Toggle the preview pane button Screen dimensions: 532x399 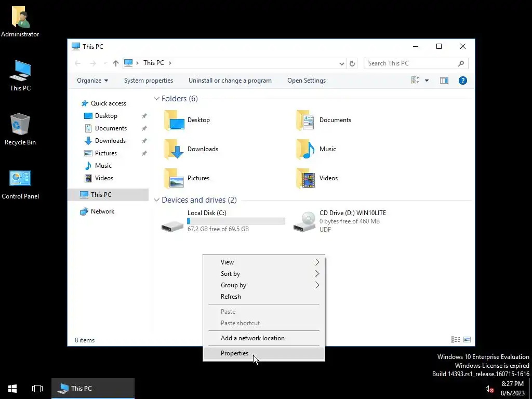pos(444,81)
